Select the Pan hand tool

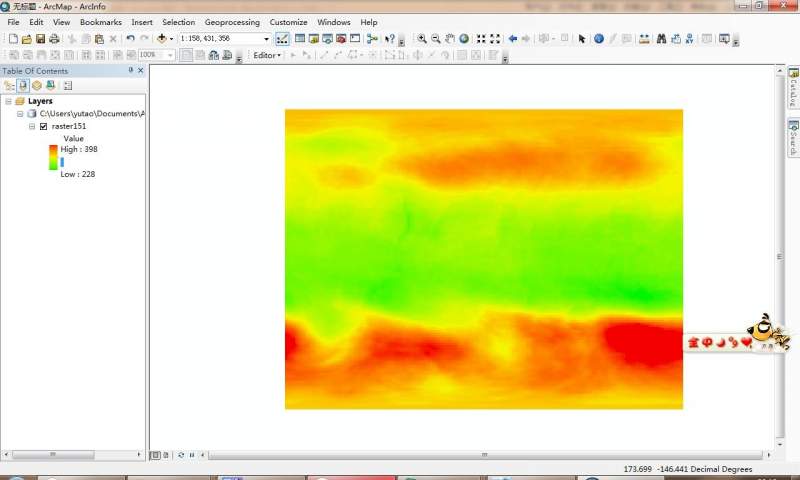coord(450,39)
